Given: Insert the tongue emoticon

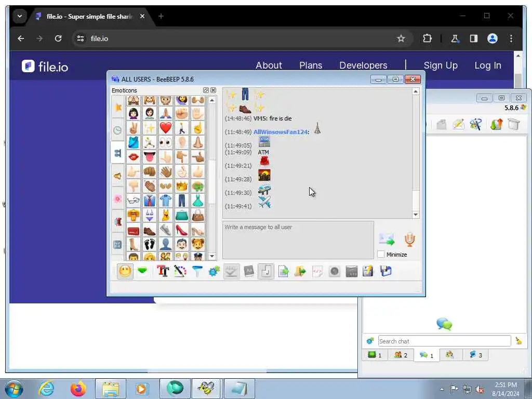Looking at the screenshot, I should tap(149, 157).
